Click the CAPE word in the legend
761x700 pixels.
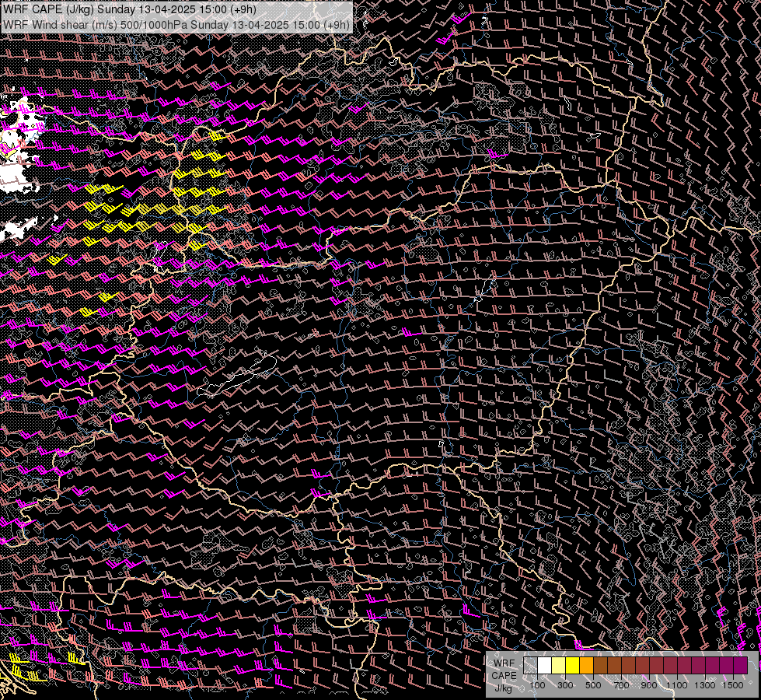(x=504, y=675)
